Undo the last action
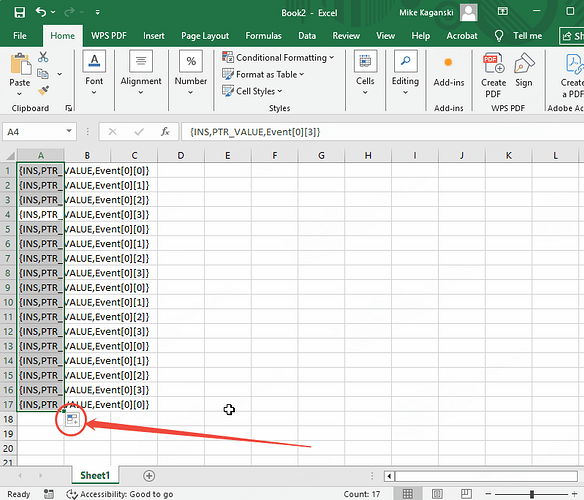Viewport: 584px width, 500px height. click(x=41, y=12)
